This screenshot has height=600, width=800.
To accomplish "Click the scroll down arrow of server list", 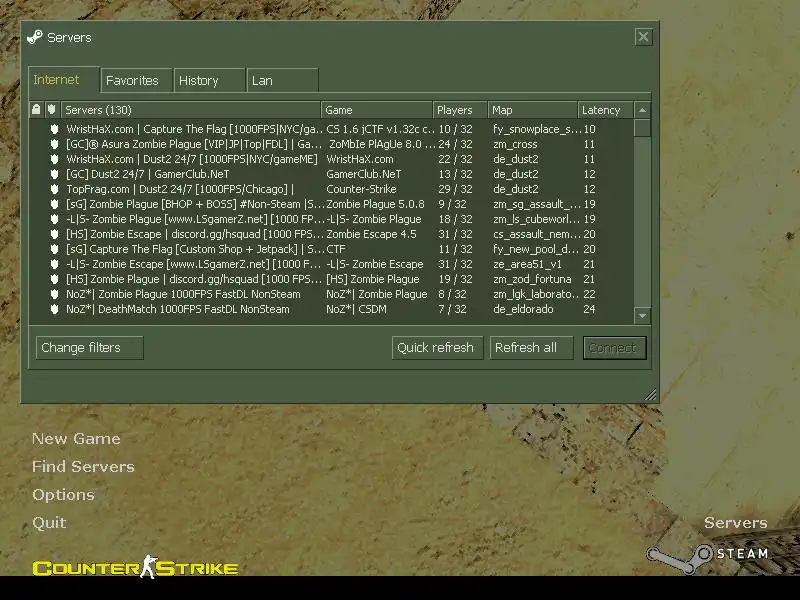I will click(642, 316).
